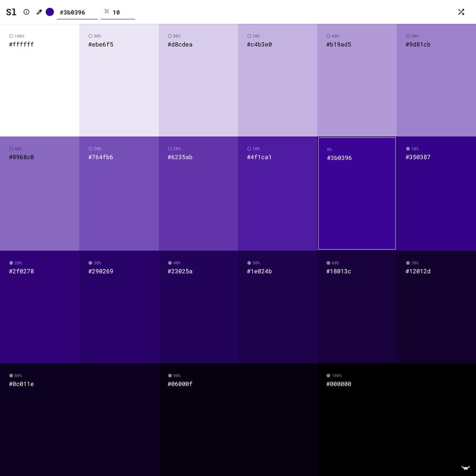Pick the #12012d shade swatch
This screenshot has height=476, width=476.
tap(436, 307)
